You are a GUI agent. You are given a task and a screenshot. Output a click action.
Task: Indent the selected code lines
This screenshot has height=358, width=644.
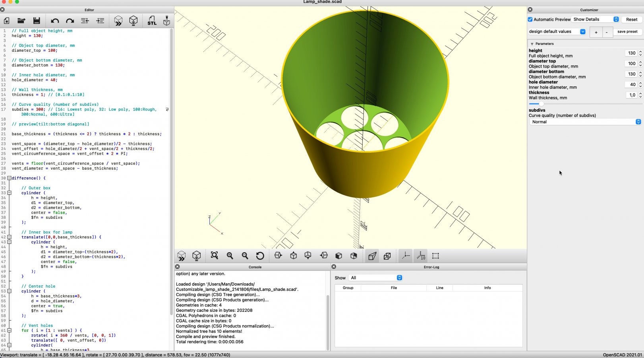[x=100, y=21]
